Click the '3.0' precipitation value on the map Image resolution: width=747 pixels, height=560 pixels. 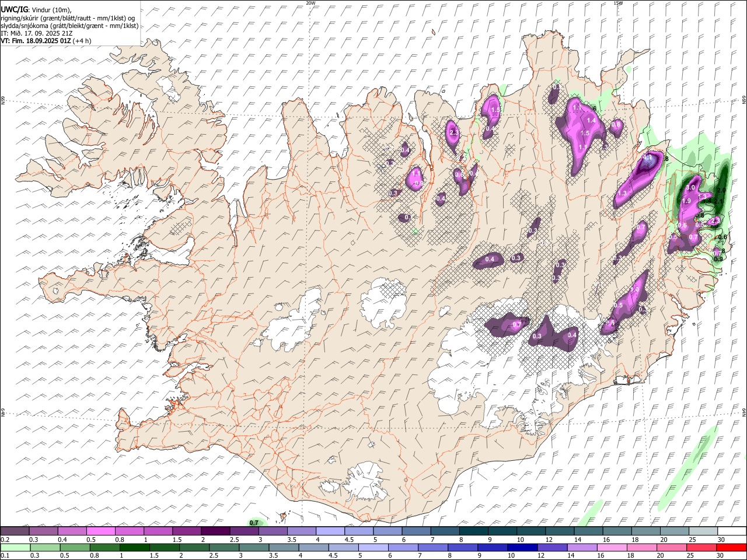click(690, 188)
